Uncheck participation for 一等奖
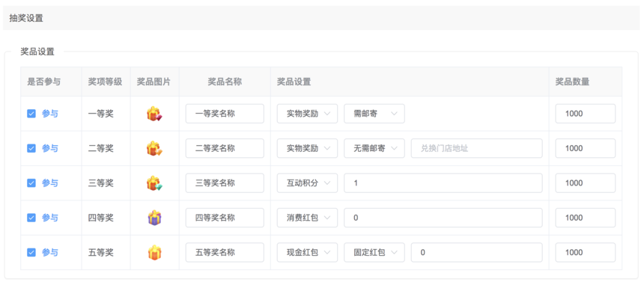The image size is (644, 285). click(31, 114)
